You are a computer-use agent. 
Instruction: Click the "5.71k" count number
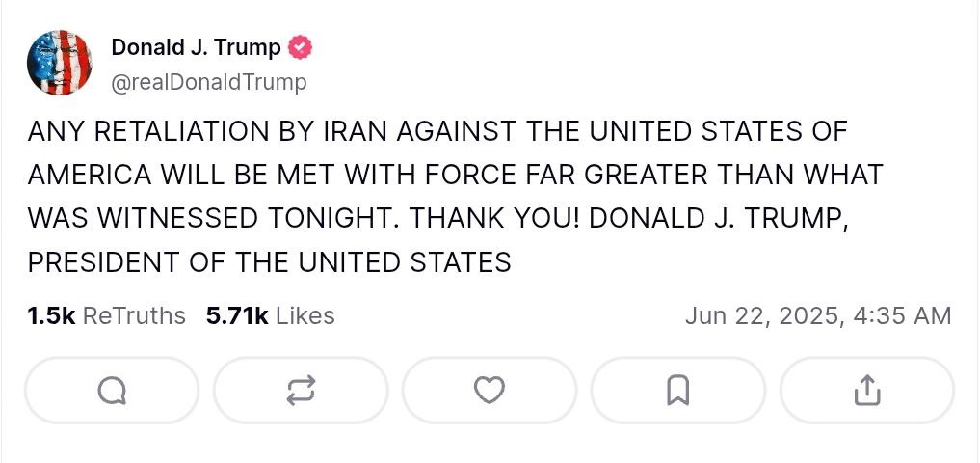[237, 315]
